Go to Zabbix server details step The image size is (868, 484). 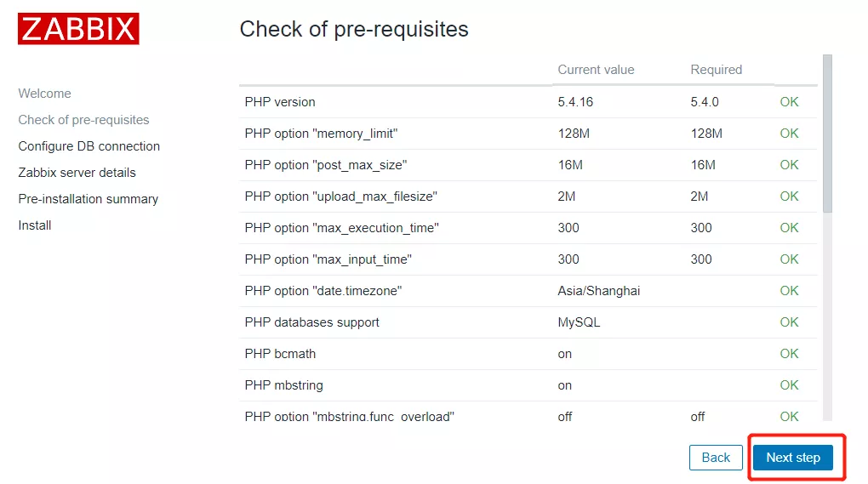coord(77,173)
